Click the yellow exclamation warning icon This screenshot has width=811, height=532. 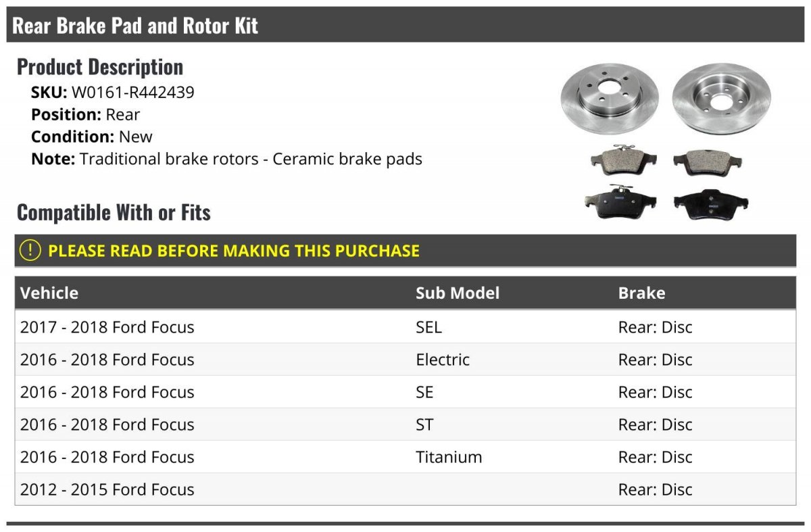(30, 250)
